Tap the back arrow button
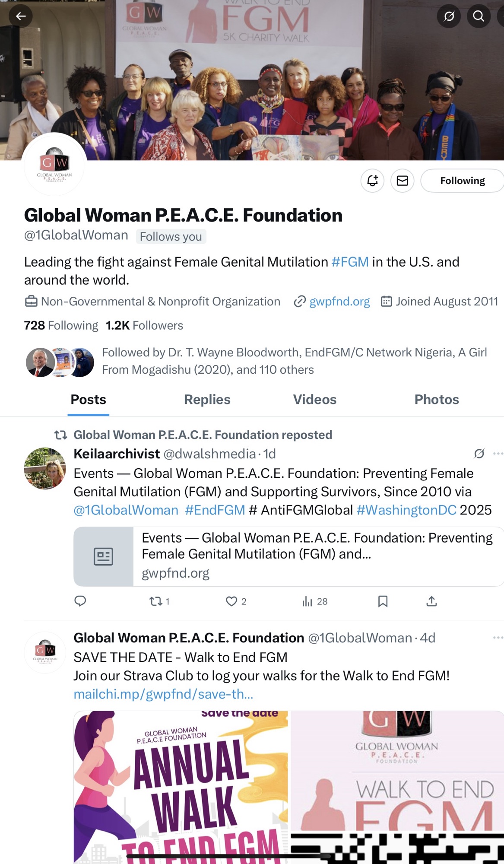Screen dimensions: 504x864 (x=20, y=16)
